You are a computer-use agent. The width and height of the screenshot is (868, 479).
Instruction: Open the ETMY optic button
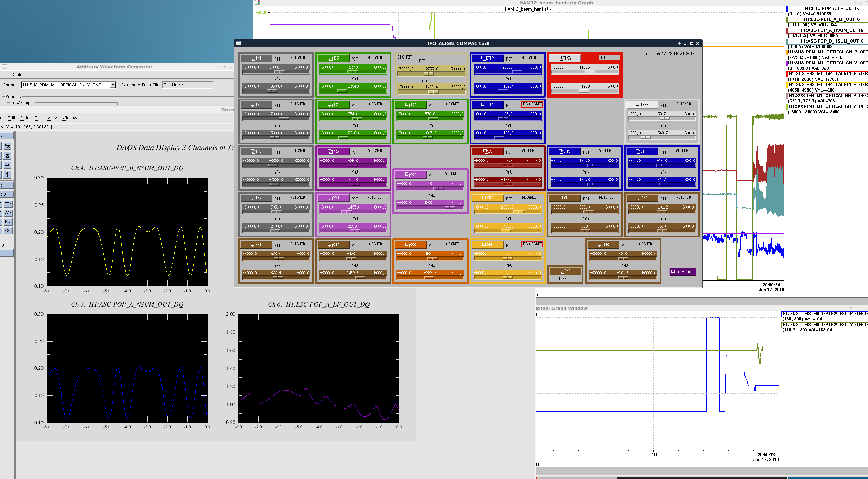pos(488,58)
